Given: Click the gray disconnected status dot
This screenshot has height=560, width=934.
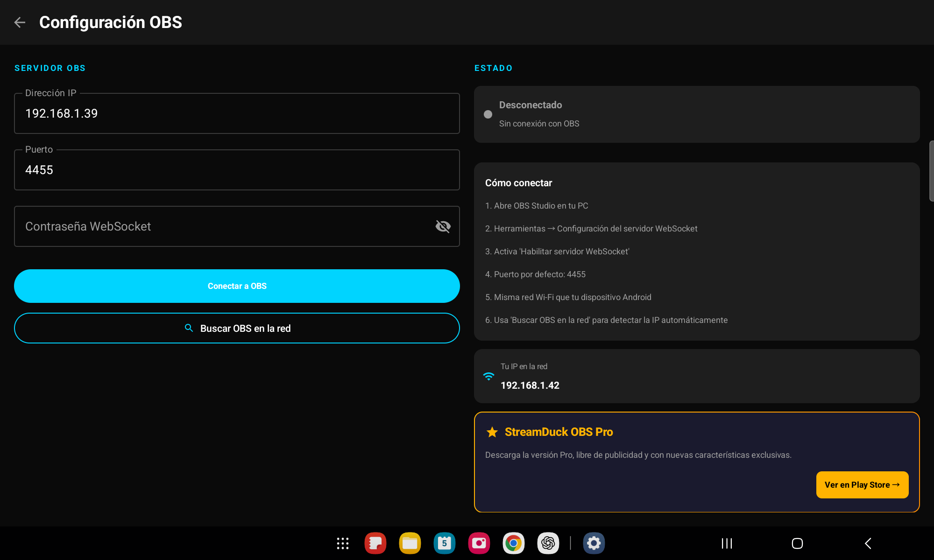Looking at the screenshot, I should pyautogui.click(x=488, y=114).
